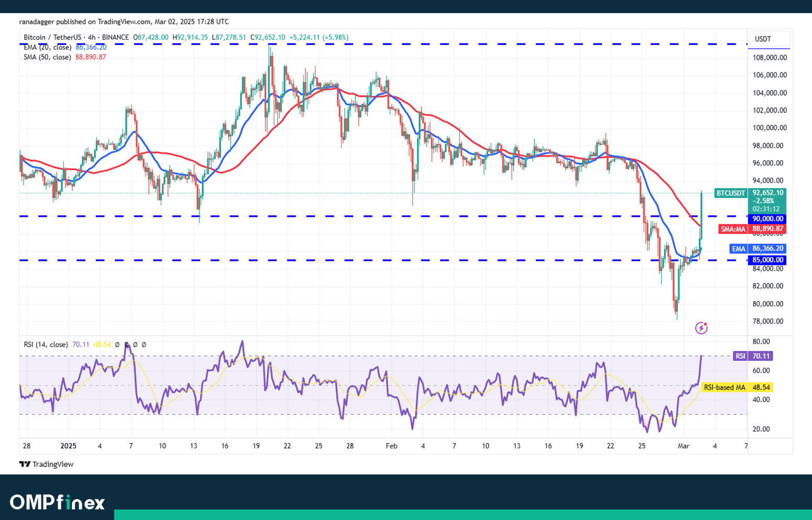
Task: Click the BTCUSDT price tag on the axis
Action: (730, 193)
